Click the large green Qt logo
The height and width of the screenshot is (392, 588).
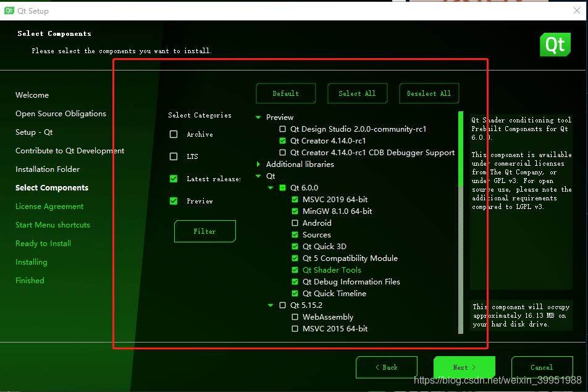pyautogui.click(x=555, y=45)
